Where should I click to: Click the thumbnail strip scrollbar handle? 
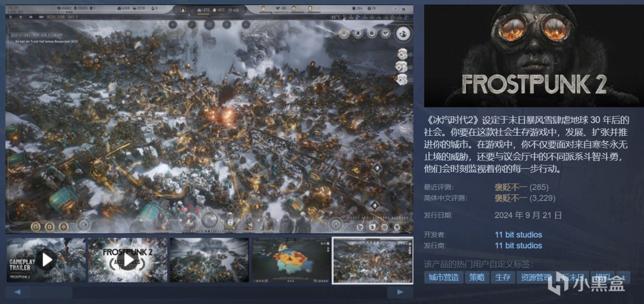click(x=52, y=292)
